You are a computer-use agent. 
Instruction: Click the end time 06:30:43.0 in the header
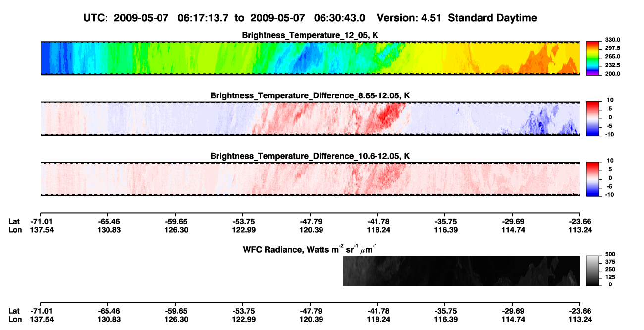340,18
